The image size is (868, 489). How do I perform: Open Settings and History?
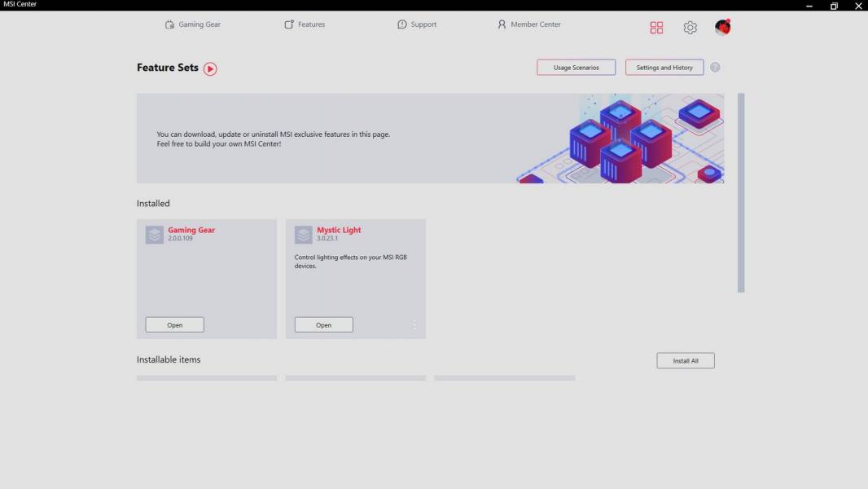[x=664, y=68]
